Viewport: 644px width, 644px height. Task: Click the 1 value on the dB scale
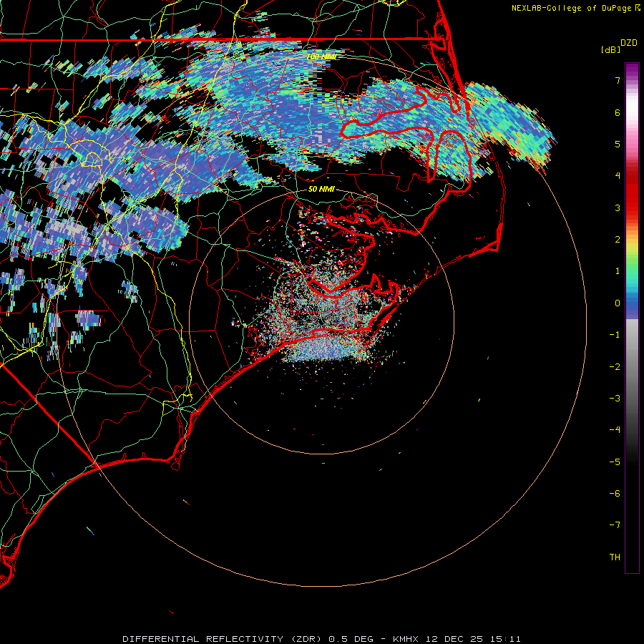[618, 271]
